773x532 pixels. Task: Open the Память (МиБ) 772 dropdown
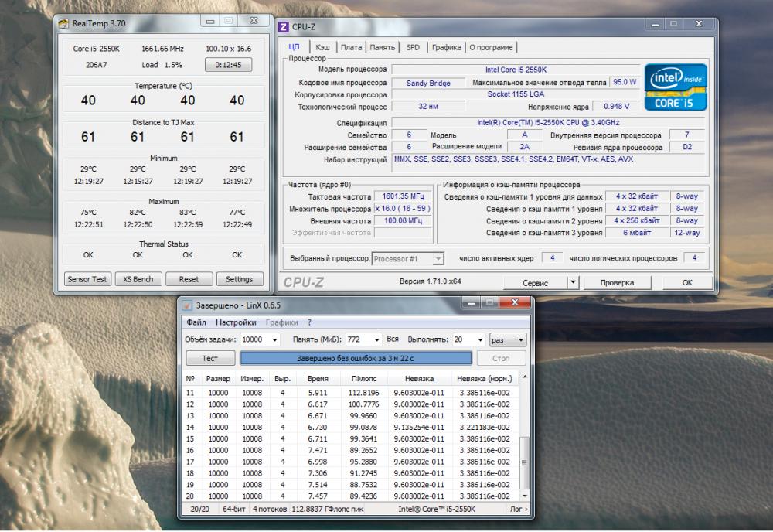[x=376, y=339]
